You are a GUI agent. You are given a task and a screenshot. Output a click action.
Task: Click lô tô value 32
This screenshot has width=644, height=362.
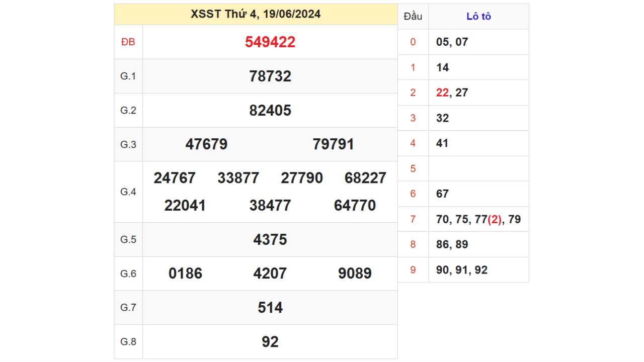pos(443,118)
